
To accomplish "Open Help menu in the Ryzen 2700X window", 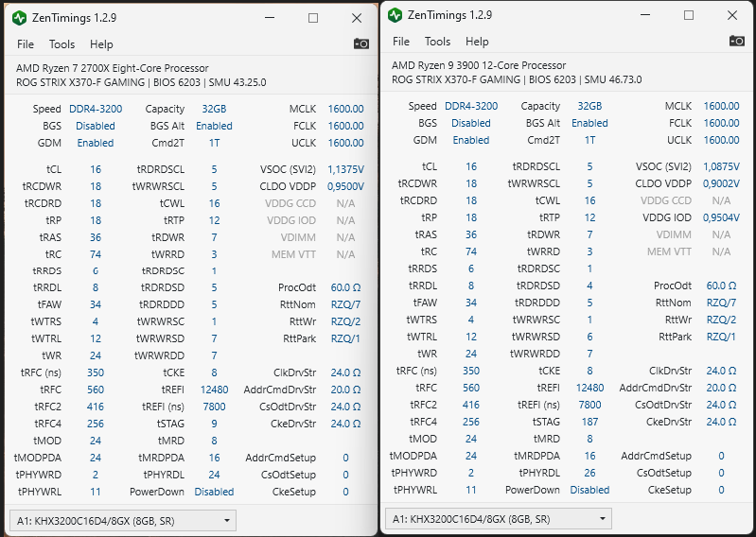I will click(x=101, y=44).
